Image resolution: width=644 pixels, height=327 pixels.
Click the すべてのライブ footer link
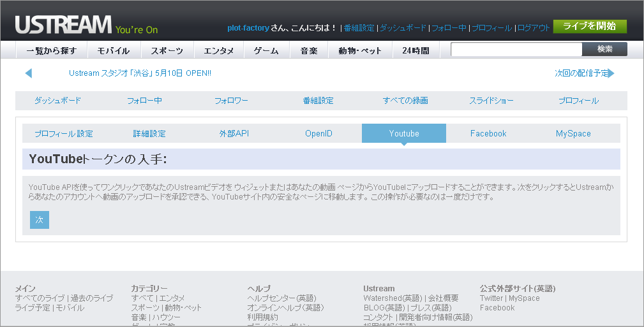click(x=40, y=298)
